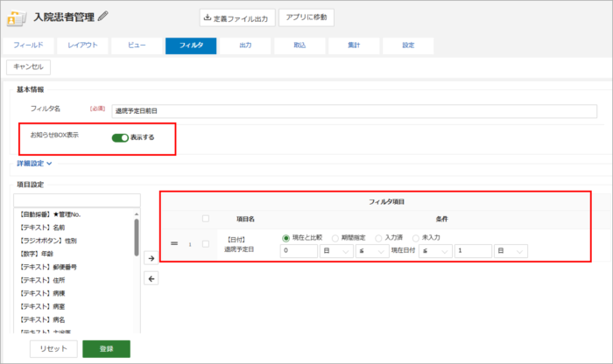Viewport: 613px width, 364px height.
Task: Tick the checkbox for the 退院予定日 row
Action: point(206,244)
